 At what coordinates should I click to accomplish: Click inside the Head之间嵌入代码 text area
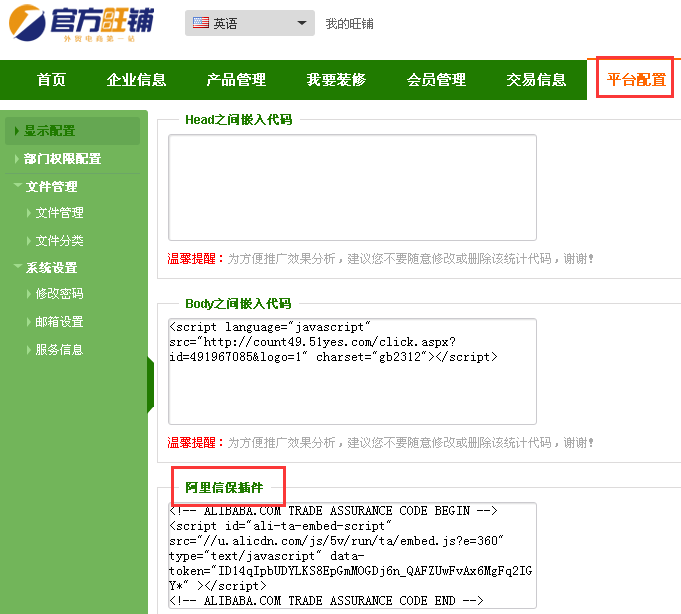352,188
